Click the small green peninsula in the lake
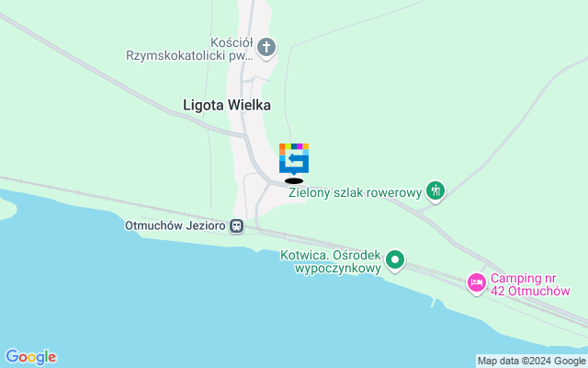The width and height of the screenshot is (588, 368). [x=6, y=208]
